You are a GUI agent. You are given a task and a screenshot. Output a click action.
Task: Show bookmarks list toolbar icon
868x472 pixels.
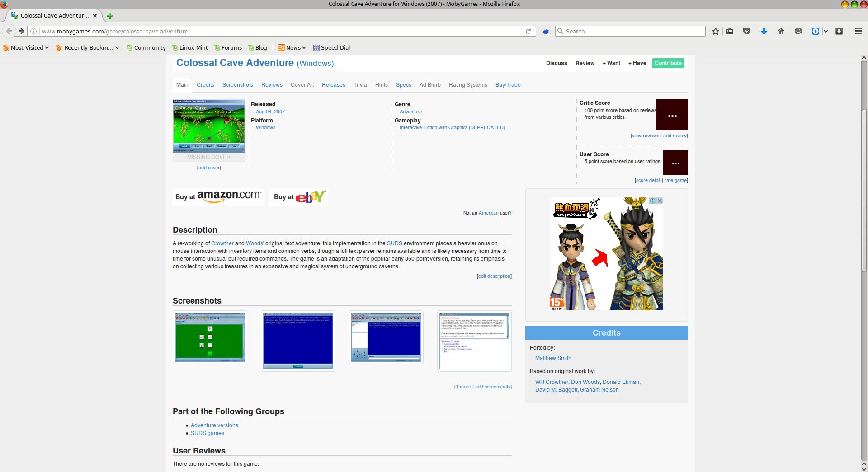point(730,31)
